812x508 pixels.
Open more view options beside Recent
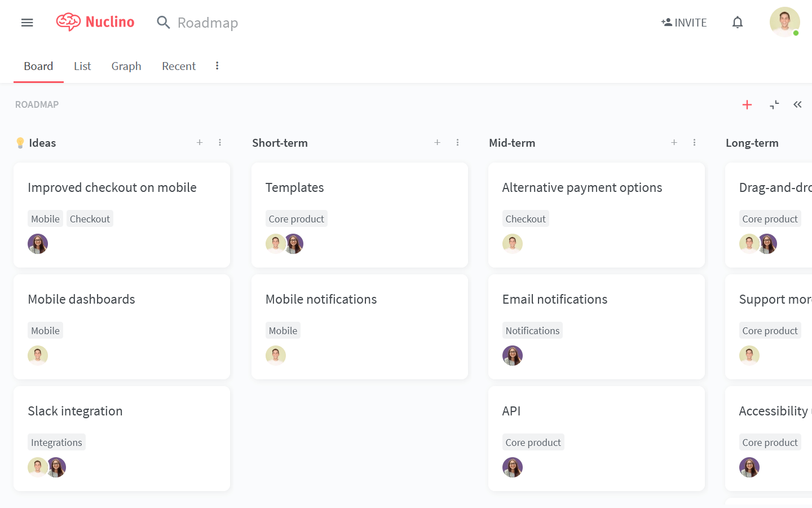[217, 66]
